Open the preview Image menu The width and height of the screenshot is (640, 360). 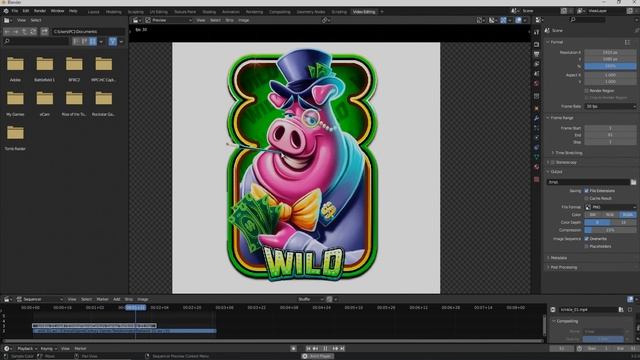point(244,20)
